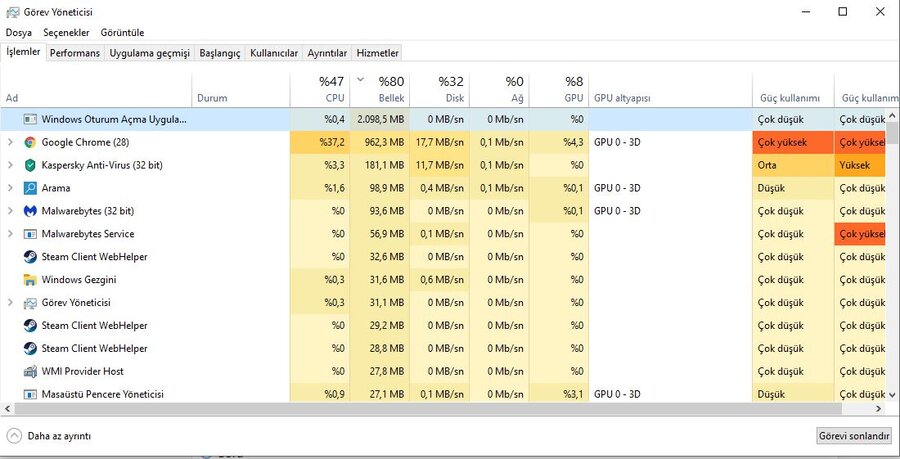Switch to the Kullanıcılar tab

274,53
